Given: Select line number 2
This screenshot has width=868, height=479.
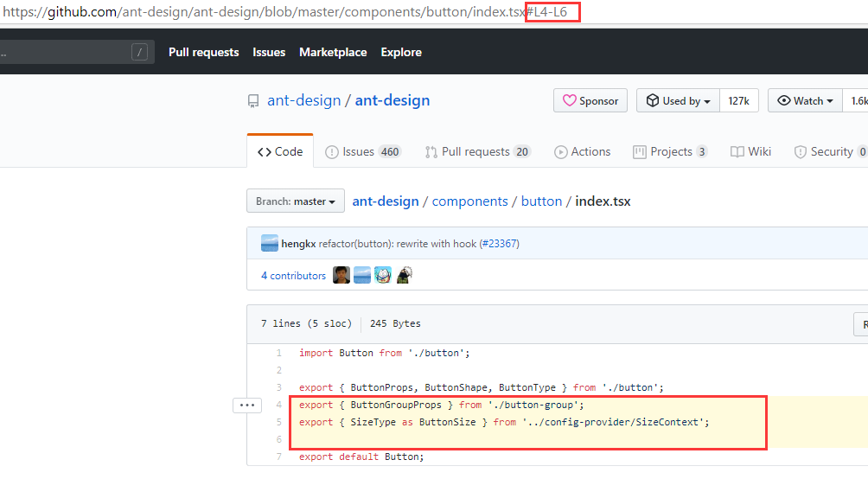Looking at the screenshot, I should (x=279, y=370).
